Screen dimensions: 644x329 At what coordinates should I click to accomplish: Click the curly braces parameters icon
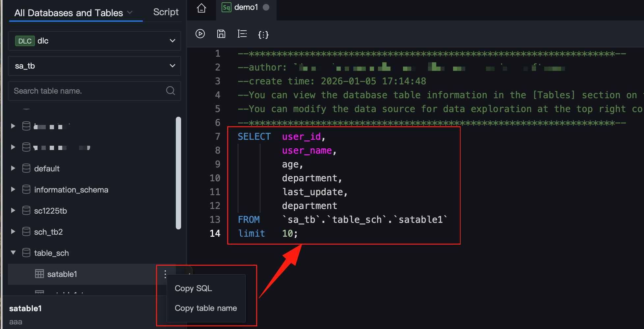coord(263,35)
